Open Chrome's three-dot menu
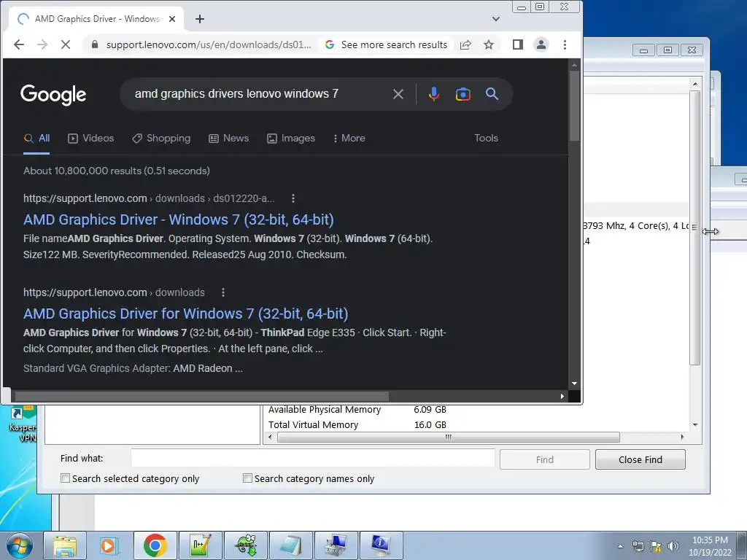Screen dimensions: 747x560 pos(565,44)
